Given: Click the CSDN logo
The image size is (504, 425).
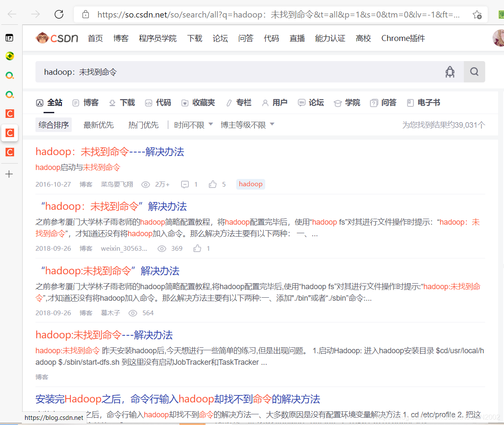Looking at the screenshot, I should [x=57, y=38].
